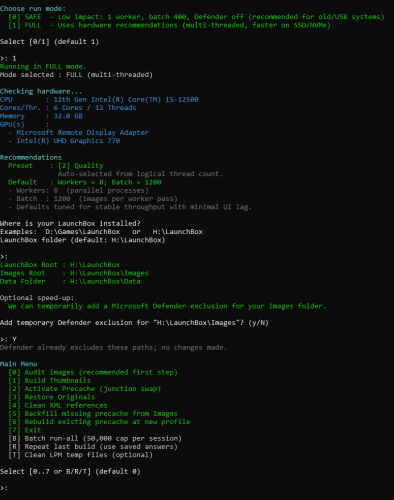Click 'Select [0/1] (default 1)' prompt text
This screenshot has width=394, height=500.
tap(49, 42)
